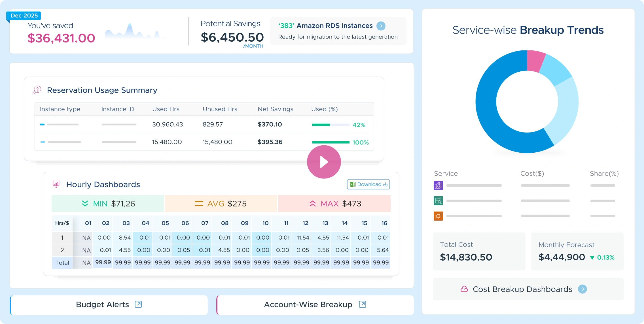
Task: Click Account-Wise Breakup external link icon
Action: coord(362,304)
